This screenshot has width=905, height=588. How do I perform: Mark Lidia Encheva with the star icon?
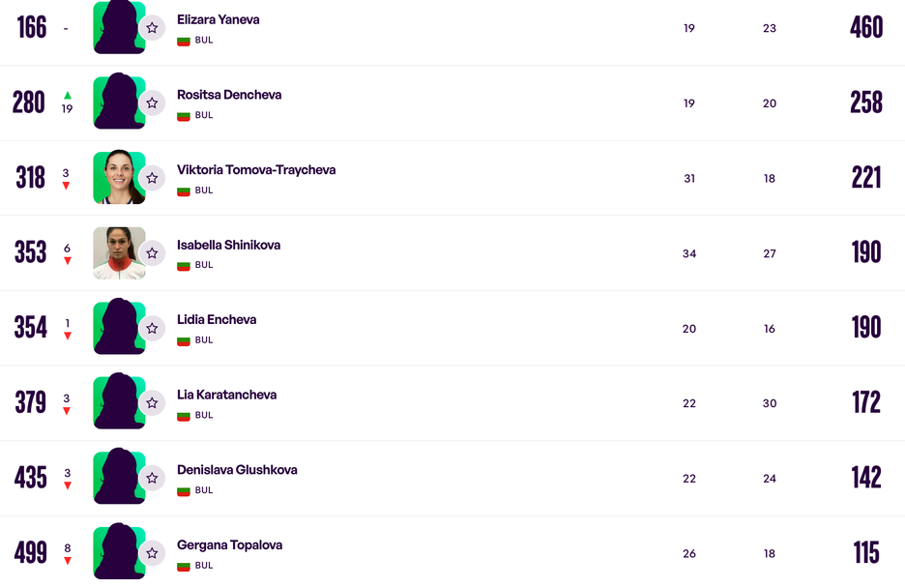tap(152, 328)
